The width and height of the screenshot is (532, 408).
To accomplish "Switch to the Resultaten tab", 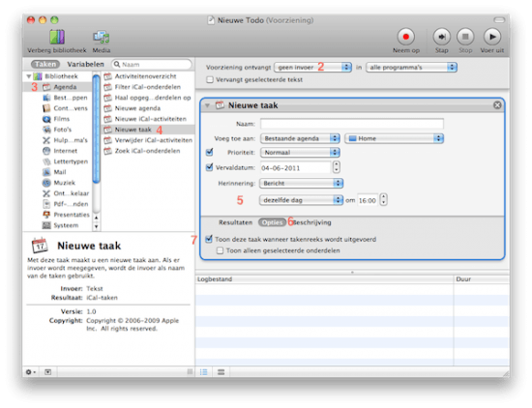I will pos(235,222).
